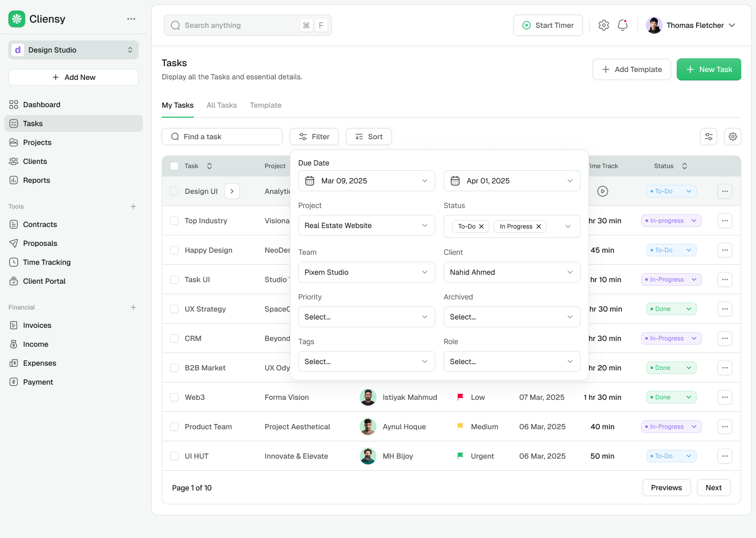Open the Invoices page
The height and width of the screenshot is (538, 756).
click(x=37, y=325)
